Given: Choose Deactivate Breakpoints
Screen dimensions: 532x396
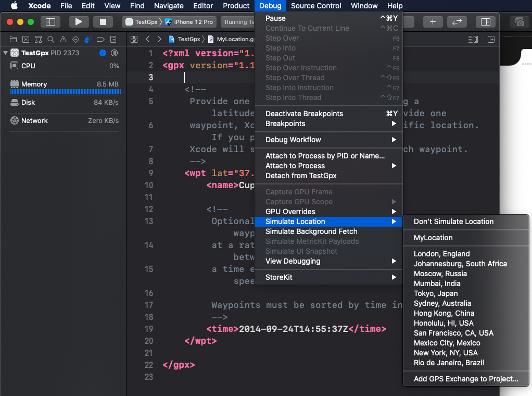Looking at the screenshot, I should (x=328, y=114).
